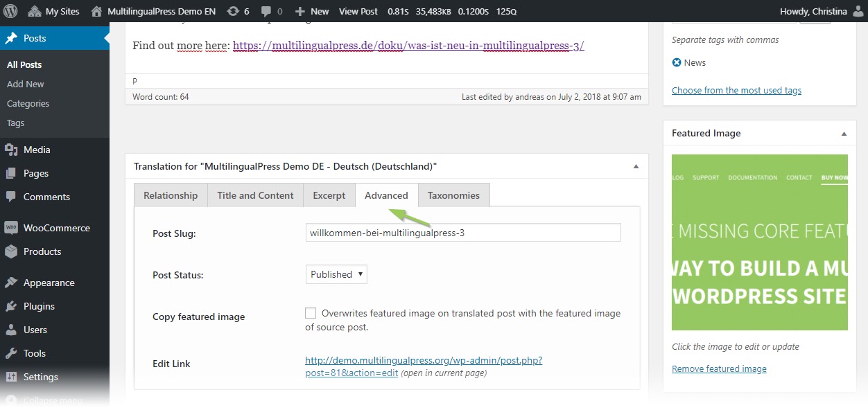Click the Remove featured image link
This screenshot has width=868, height=410.
coord(719,368)
